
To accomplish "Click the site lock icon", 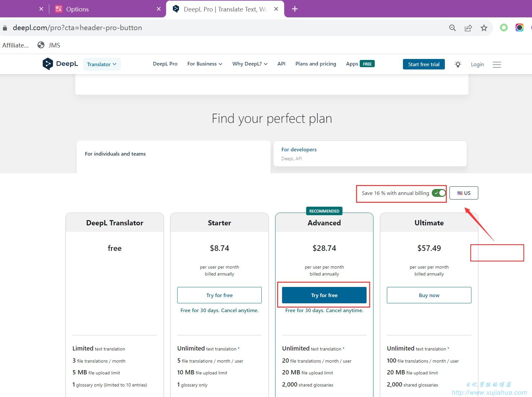I will (5, 28).
